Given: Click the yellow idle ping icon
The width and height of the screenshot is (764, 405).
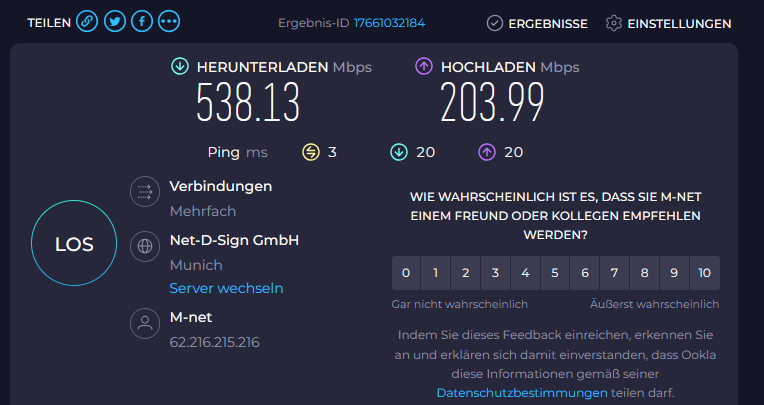Looking at the screenshot, I should coord(311,152).
